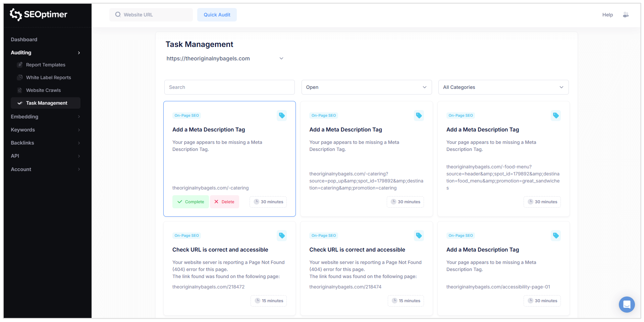Expand the Backlinks sidebar section
The height and width of the screenshot is (322, 644).
point(22,143)
